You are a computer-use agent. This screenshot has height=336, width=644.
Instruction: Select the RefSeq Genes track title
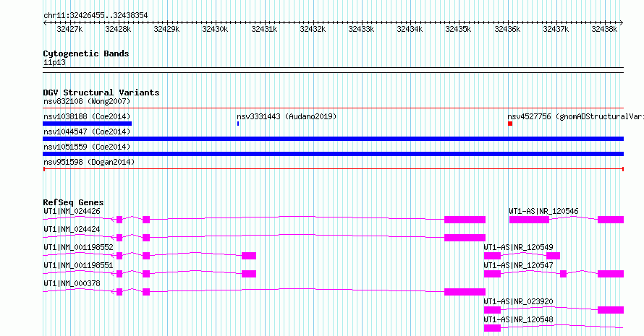73,202
